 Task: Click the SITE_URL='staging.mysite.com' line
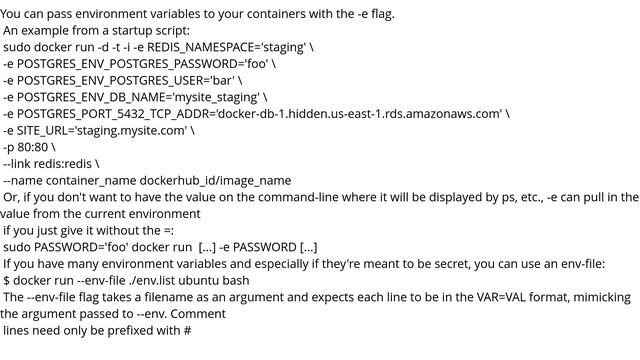coord(99,131)
